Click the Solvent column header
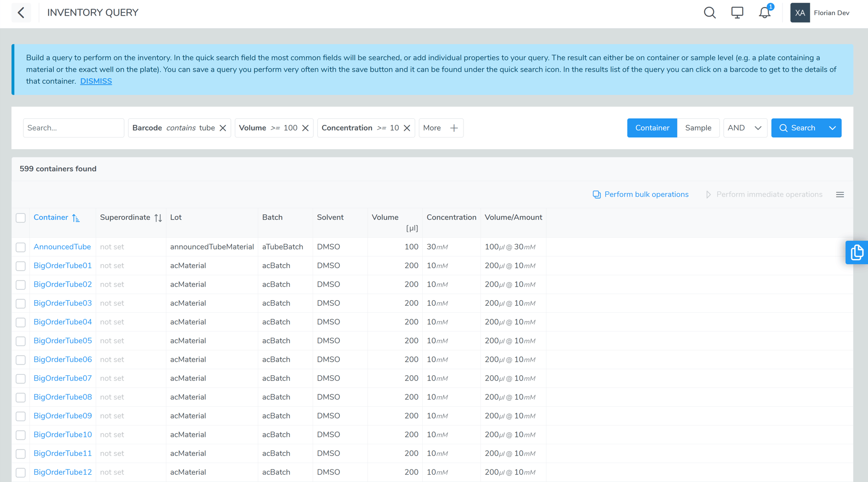The image size is (868, 482). [x=330, y=217]
